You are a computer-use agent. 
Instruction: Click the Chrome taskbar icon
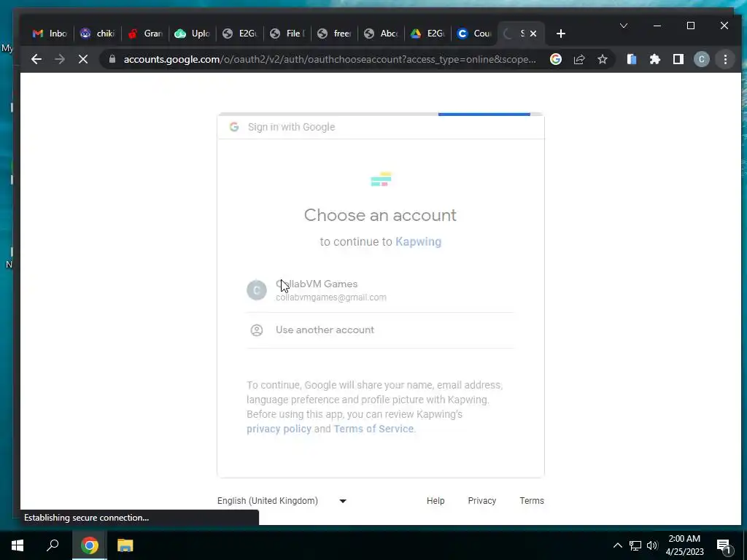point(89,545)
